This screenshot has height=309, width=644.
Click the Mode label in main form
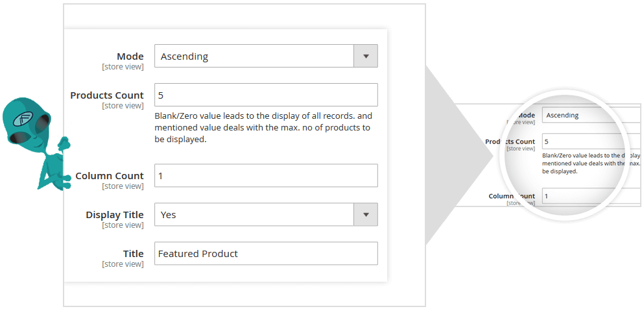click(x=130, y=56)
